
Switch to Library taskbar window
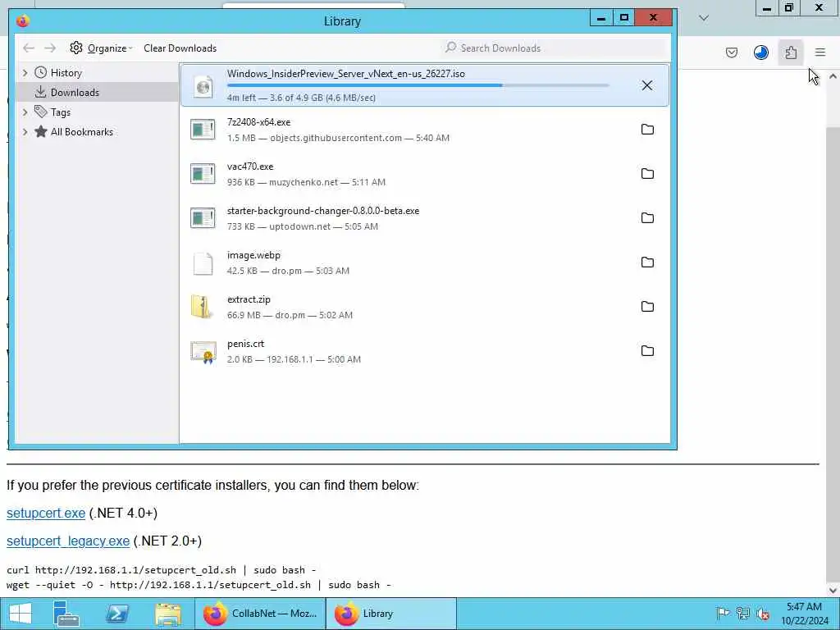pyautogui.click(x=391, y=614)
